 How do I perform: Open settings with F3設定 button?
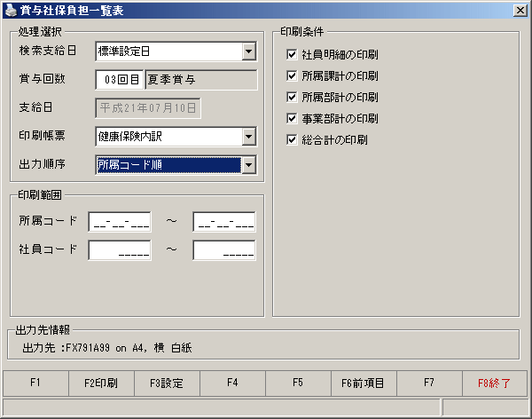coord(167,383)
